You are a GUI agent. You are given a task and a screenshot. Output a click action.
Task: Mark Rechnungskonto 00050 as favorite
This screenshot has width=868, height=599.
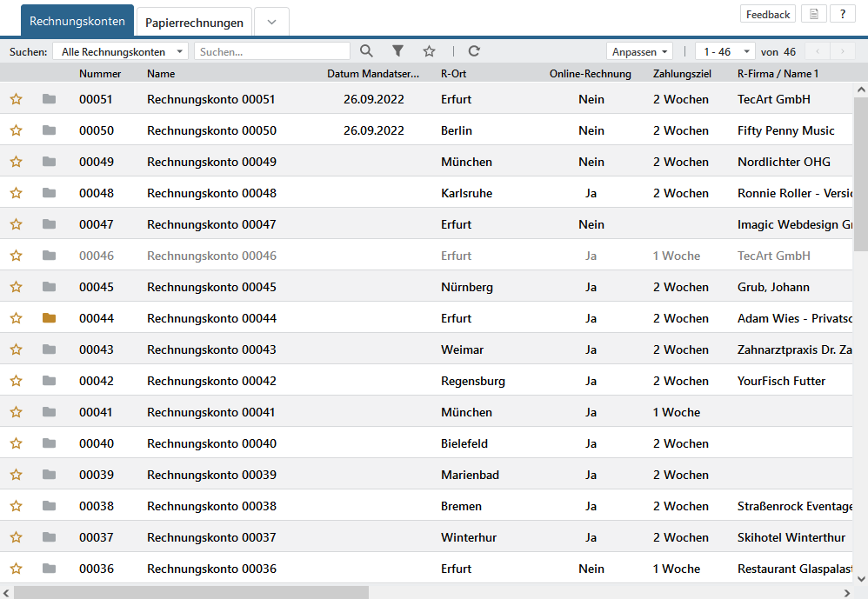16,130
